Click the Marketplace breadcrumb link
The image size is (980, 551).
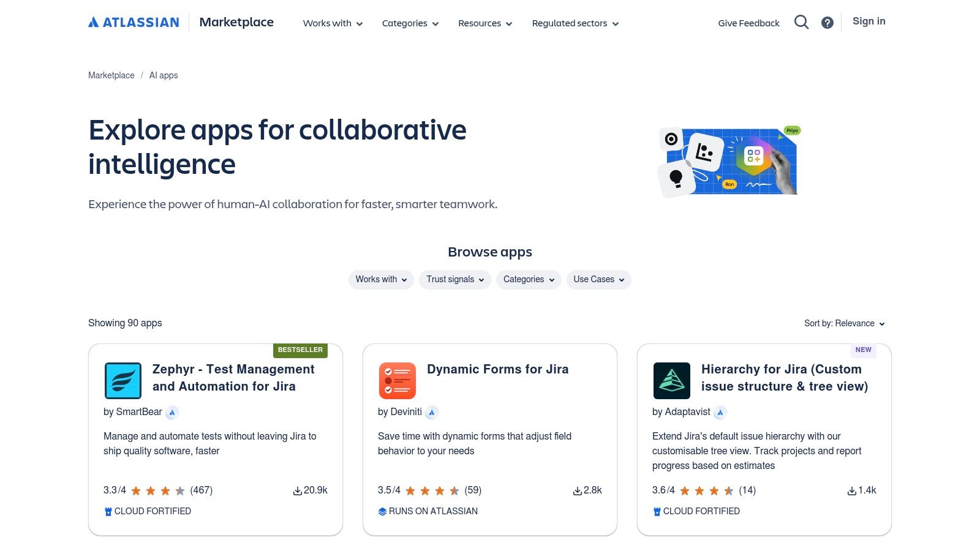pyautogui.click(x=111, y=75)
